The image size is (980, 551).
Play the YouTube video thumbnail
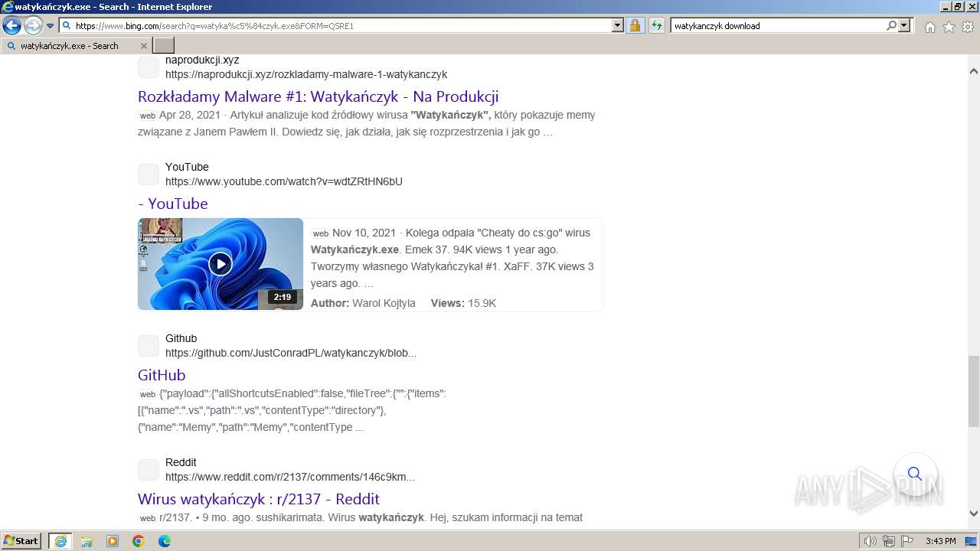220,264
